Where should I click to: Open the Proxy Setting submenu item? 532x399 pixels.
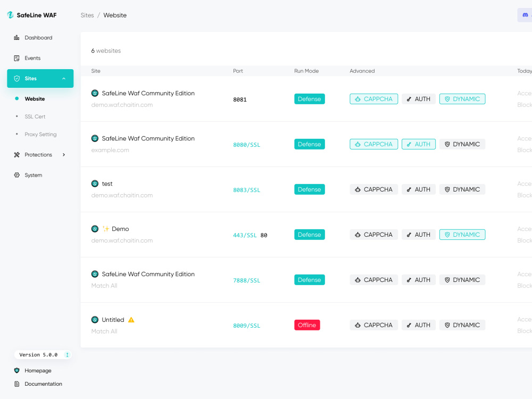(x=40, y=135)
